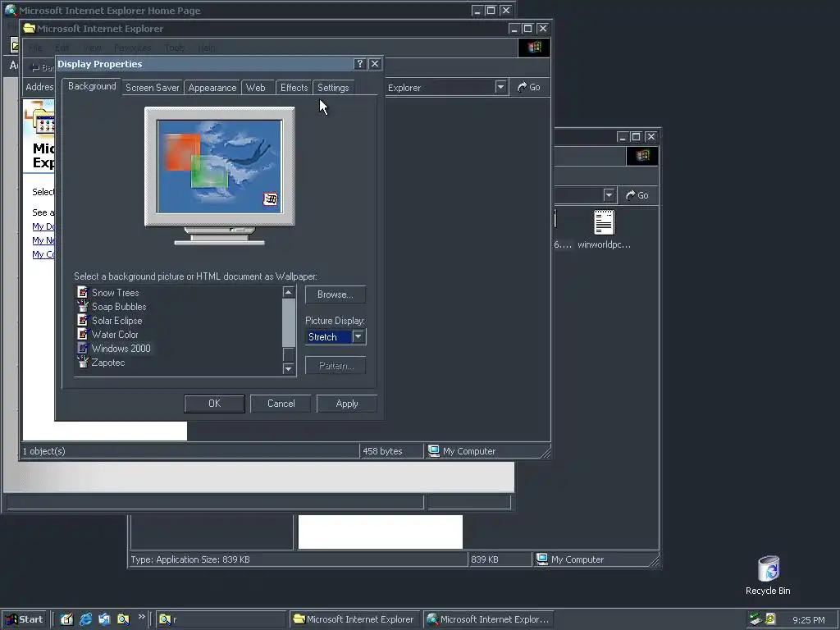This screenshot has height=630, width=840.
Task: Open the Picture Display dropdown arrow
Action: 358,336
